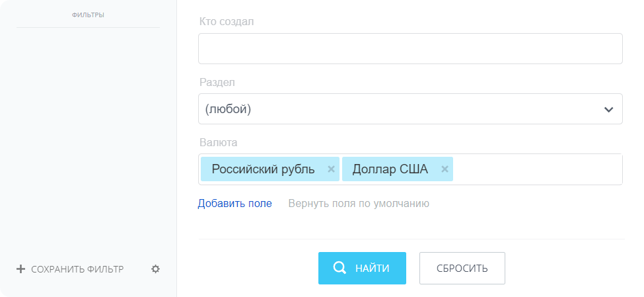Remove the Российский рубль currency tag

click(x=331, y=169)
